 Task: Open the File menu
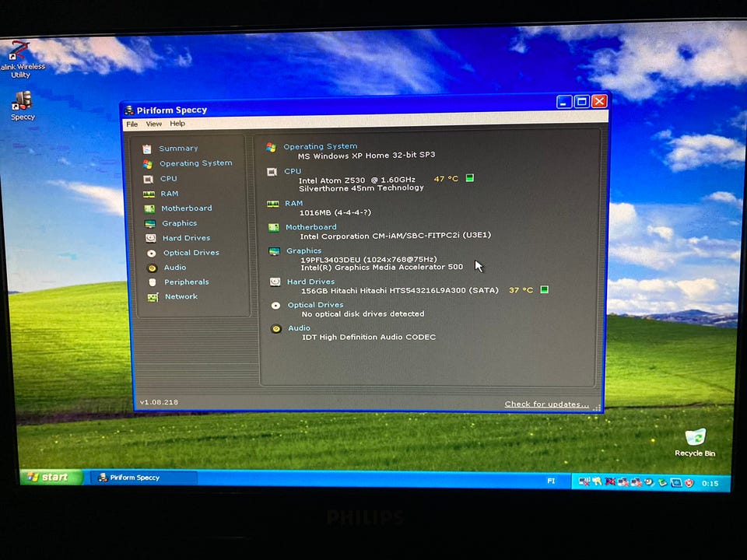132,124
